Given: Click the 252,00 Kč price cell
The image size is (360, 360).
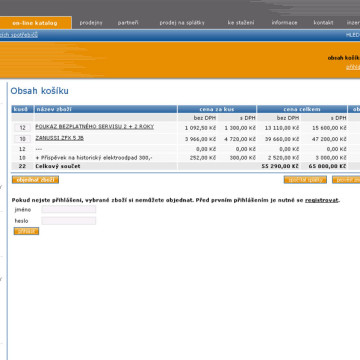Looking at the screenshot, I should pyautogui.click(x=203, y=158).
